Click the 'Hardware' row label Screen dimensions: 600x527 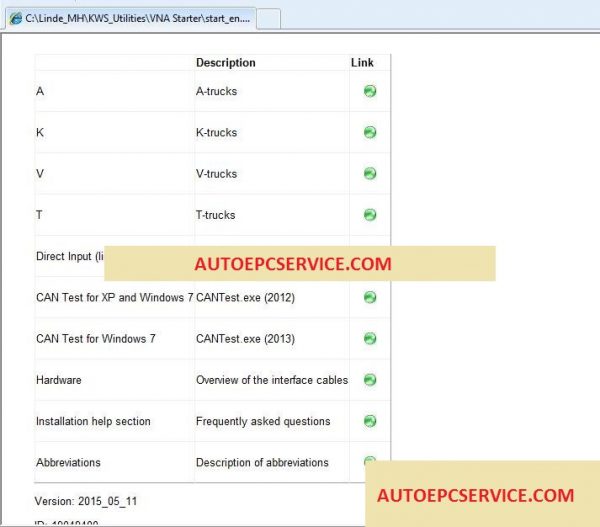pos(59,380)
